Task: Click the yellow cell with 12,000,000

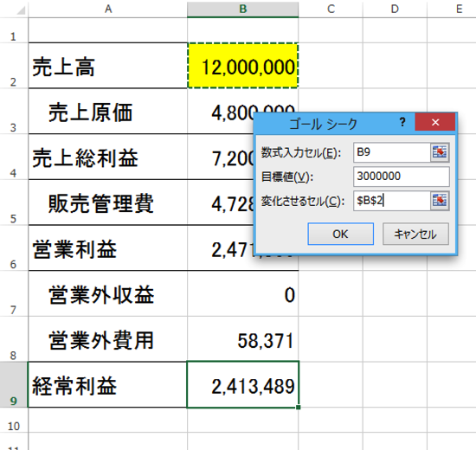Action: coord(243,66)
